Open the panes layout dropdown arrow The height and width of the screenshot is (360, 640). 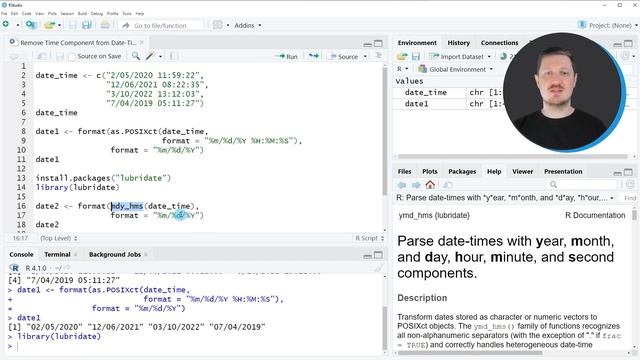(227, 25)
